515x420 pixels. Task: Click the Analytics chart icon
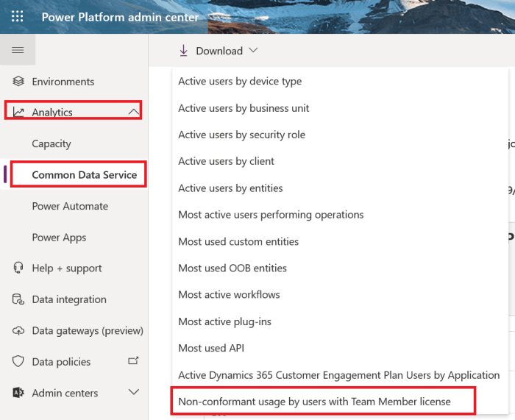(18, 113)
